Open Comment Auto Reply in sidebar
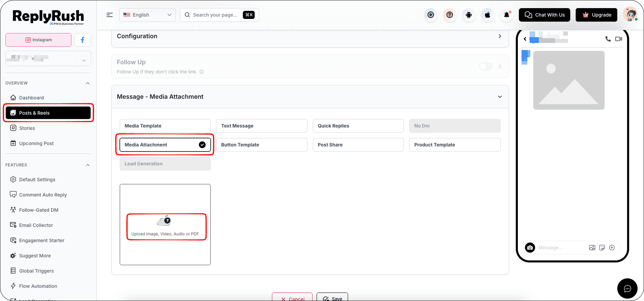Screen dimensions: 644x301 click(x=48, y=195)
